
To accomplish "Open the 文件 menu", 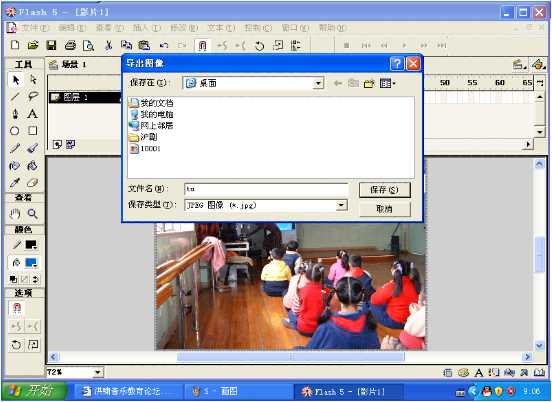I will point(35,27).
